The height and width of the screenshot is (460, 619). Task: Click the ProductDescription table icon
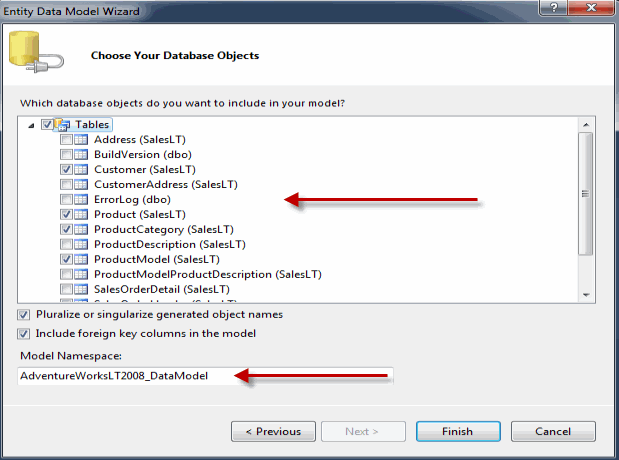pos(81,244)
